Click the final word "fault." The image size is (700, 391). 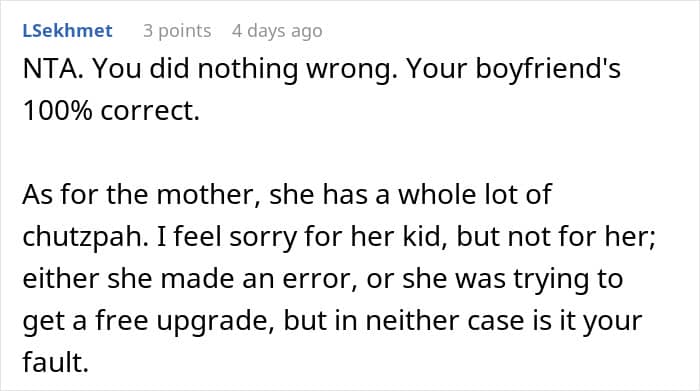coord(56,362)
